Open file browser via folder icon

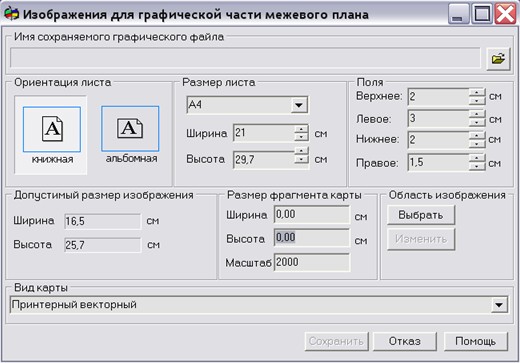click(498, 59)
